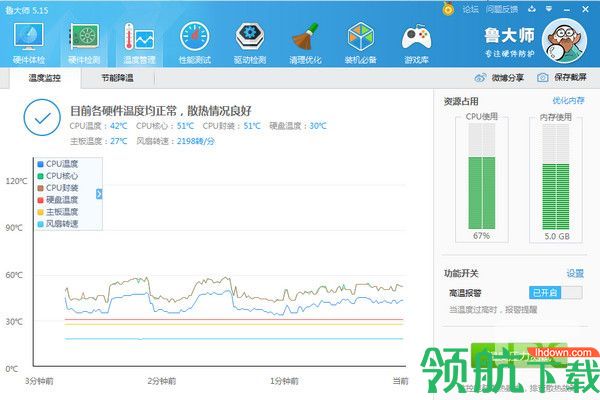
Task: Click the CPU使用 67% usage bar
Action: 482,178
